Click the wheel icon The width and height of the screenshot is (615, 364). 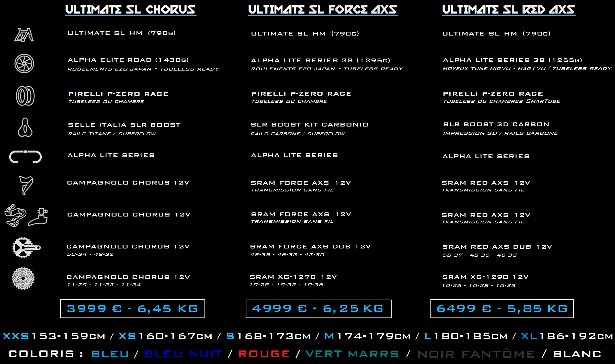point(24,63)
